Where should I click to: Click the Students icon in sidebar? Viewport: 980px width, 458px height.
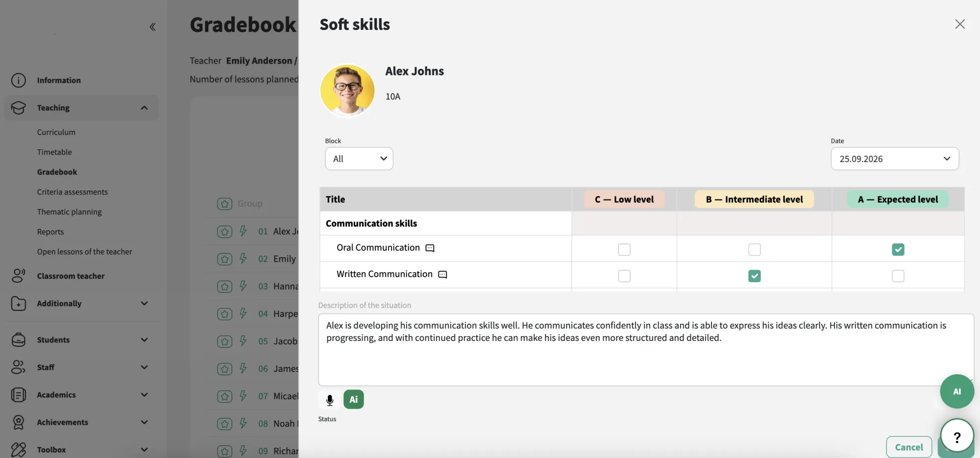(x=18, y=339)
